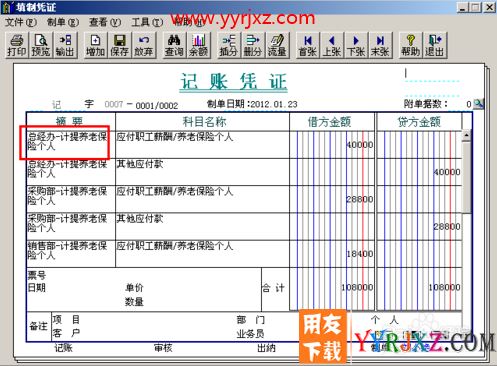The width and height of the screenshot is (497, 366).
Task: Click the 记账凭证 title link
Action: 234,82
